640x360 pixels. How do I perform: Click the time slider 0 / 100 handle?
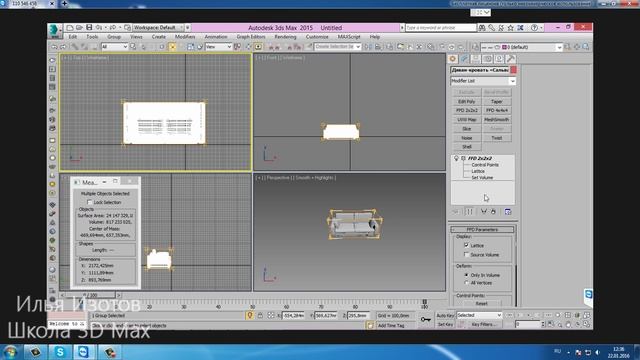90,295
